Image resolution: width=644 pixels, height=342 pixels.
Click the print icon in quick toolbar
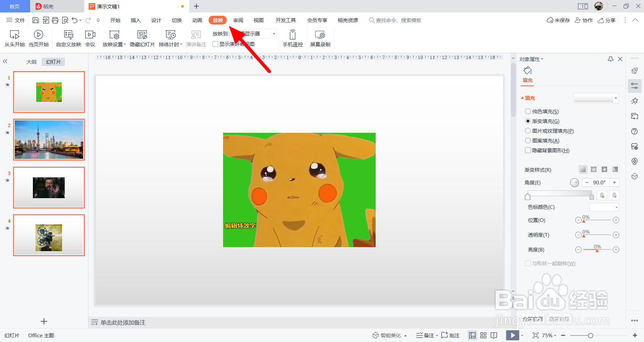(55, 20)
